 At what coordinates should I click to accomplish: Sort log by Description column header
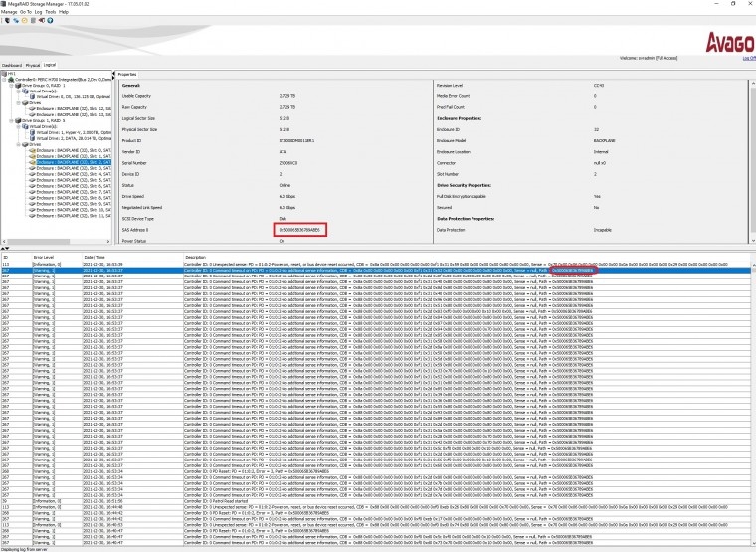click(468, 257)
